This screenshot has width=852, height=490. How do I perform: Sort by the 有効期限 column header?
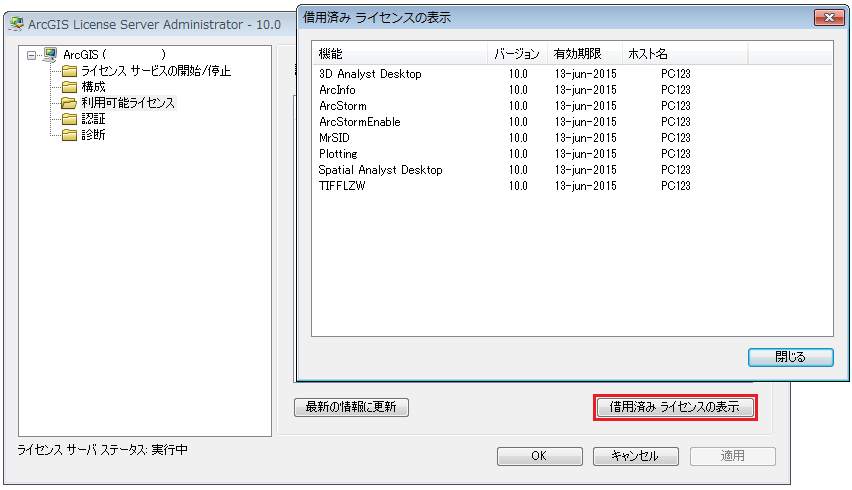coord(585,53)
